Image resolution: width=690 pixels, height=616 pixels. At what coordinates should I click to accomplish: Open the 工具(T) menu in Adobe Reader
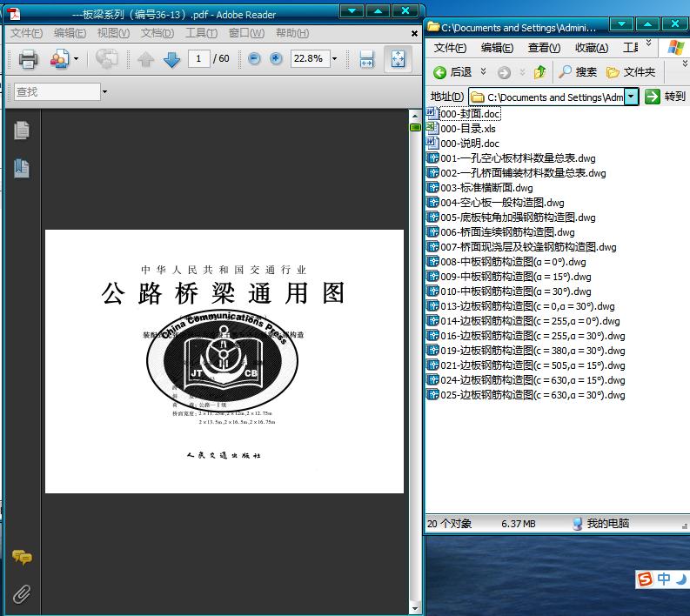[202, 33]
